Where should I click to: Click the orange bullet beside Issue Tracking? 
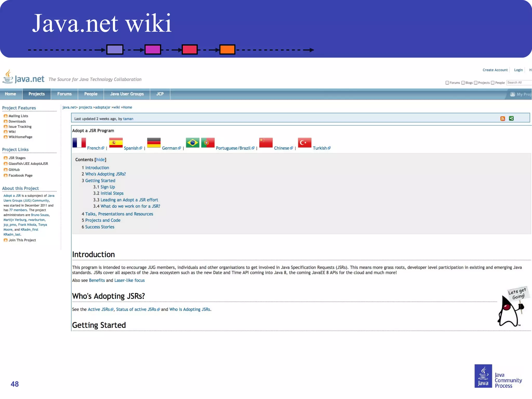click(x=5, y=127)
